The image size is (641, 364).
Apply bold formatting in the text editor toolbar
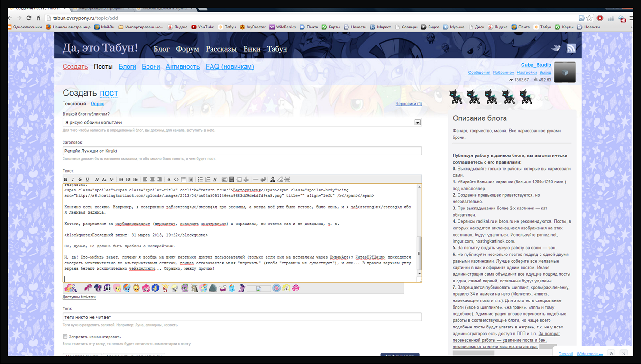pos(65,179)
